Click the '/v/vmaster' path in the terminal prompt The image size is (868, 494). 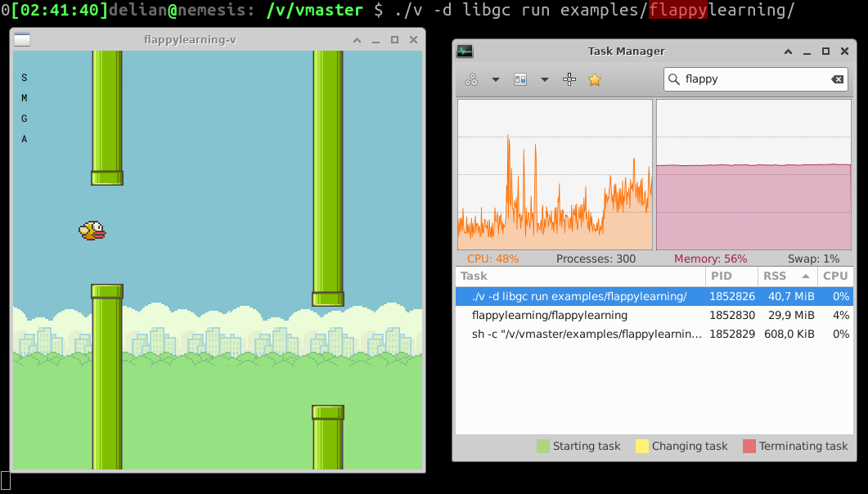click(314, 10)
